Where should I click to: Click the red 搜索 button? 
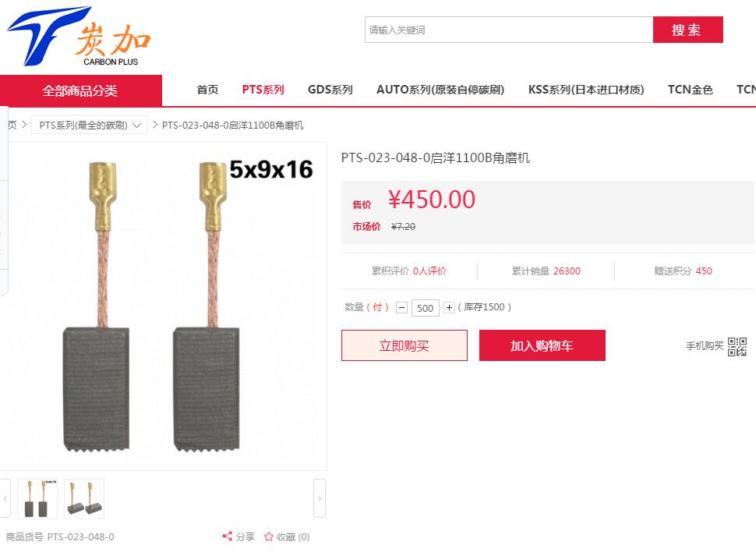coord(687,30)
